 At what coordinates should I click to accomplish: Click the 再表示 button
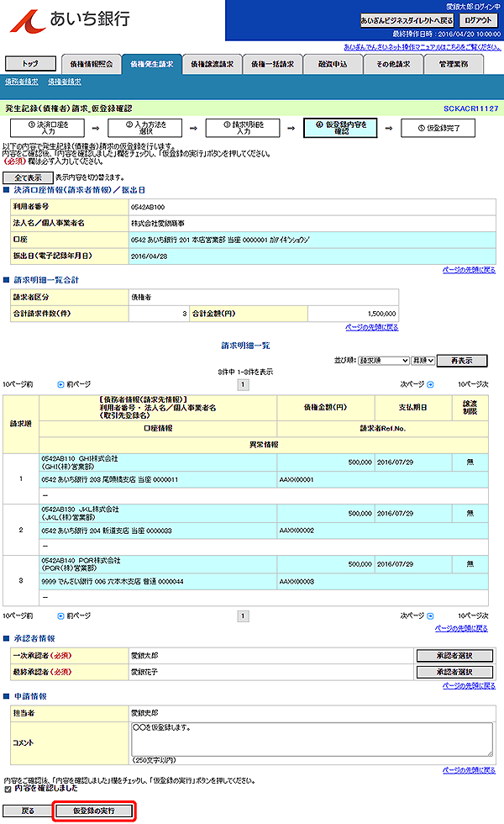(462, 361)
